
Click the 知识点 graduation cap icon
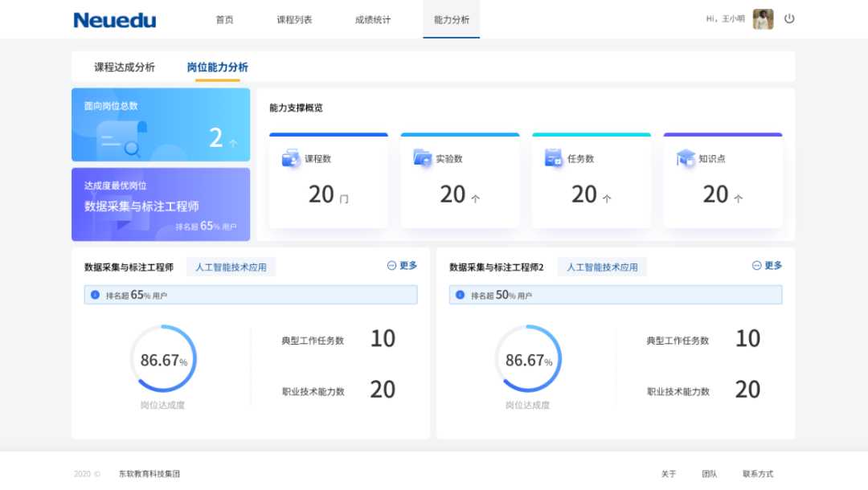pyautogui.click(x=685, y=158)
